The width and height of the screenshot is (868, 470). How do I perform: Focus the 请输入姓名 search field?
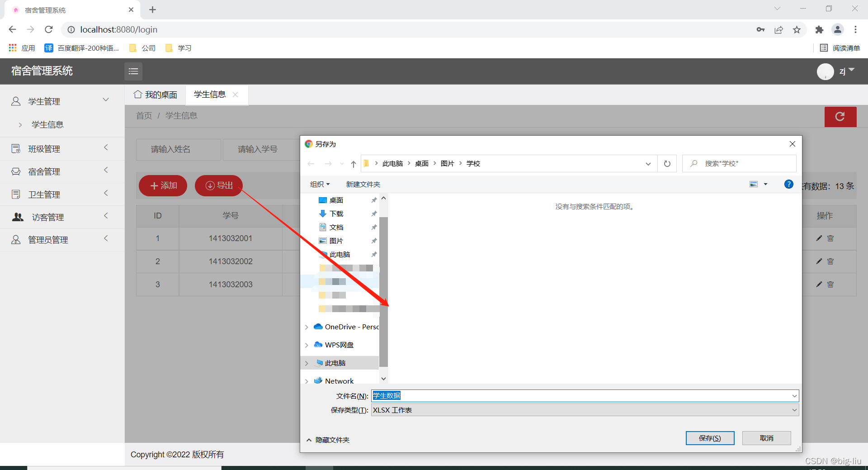[x=179, y=149]
